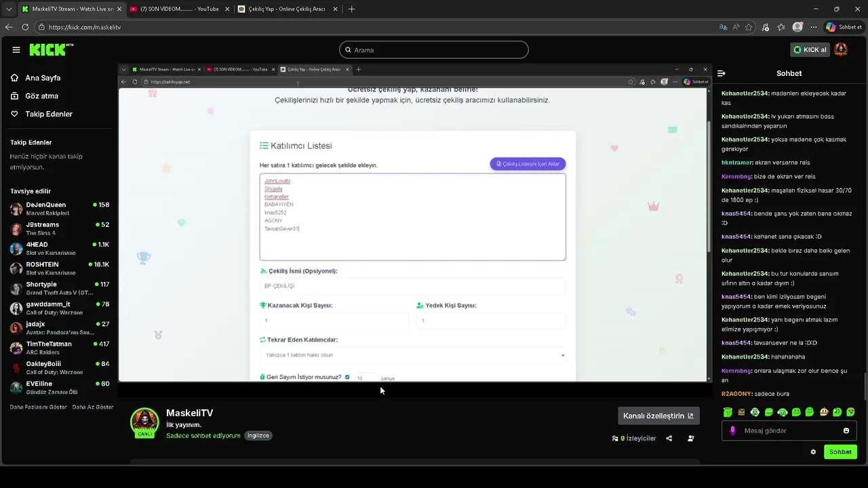Image resolution: width=868 pixels, height=488 pixels.
Task: Click the user icon right of share
Action: click(x=691, y=439)
